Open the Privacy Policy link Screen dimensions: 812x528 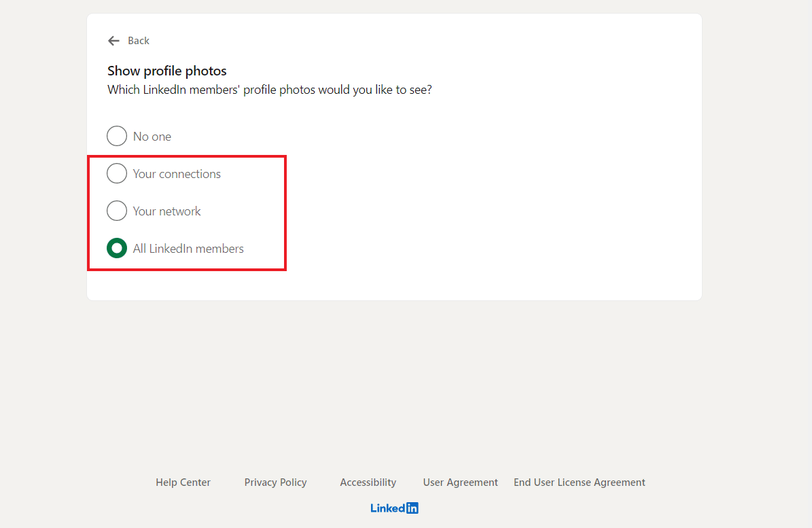pos(275,482)
